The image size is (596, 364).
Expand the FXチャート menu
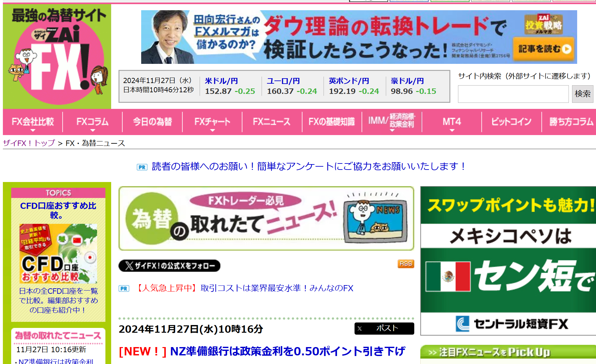(212, 122)
